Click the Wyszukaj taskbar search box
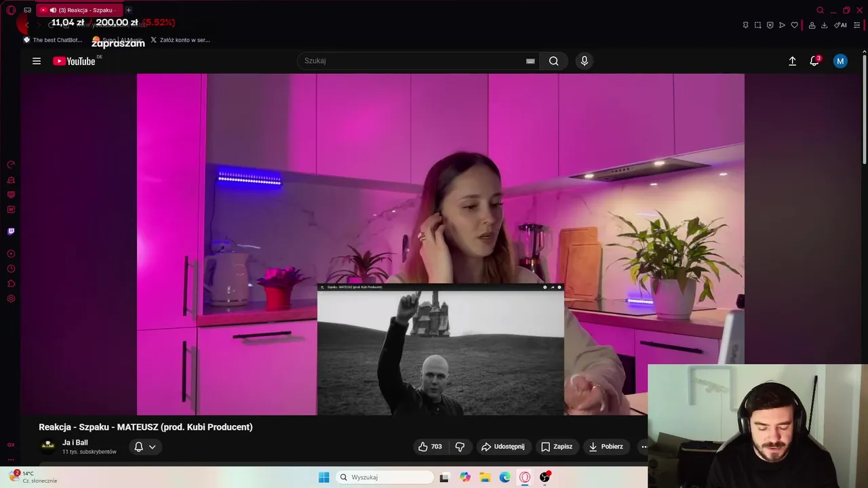This screenshot has width=868, height=488. 384,477
